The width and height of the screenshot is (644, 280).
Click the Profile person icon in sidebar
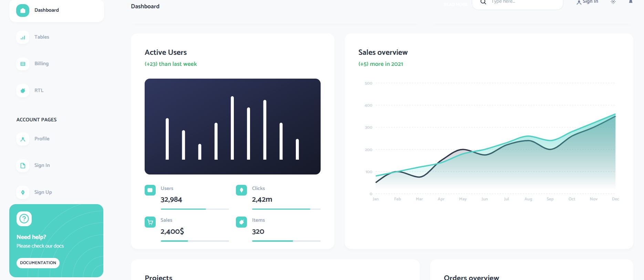coord(23,139)
